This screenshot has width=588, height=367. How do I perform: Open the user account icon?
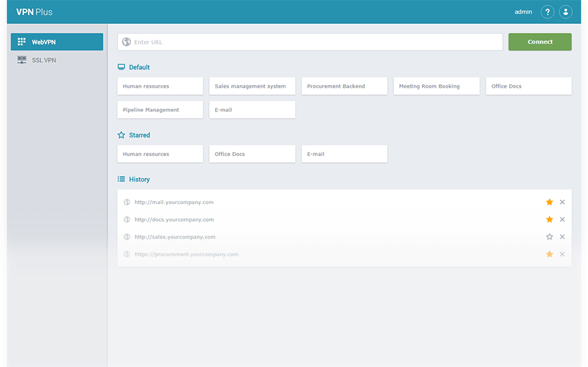click(x=565, y=12)
